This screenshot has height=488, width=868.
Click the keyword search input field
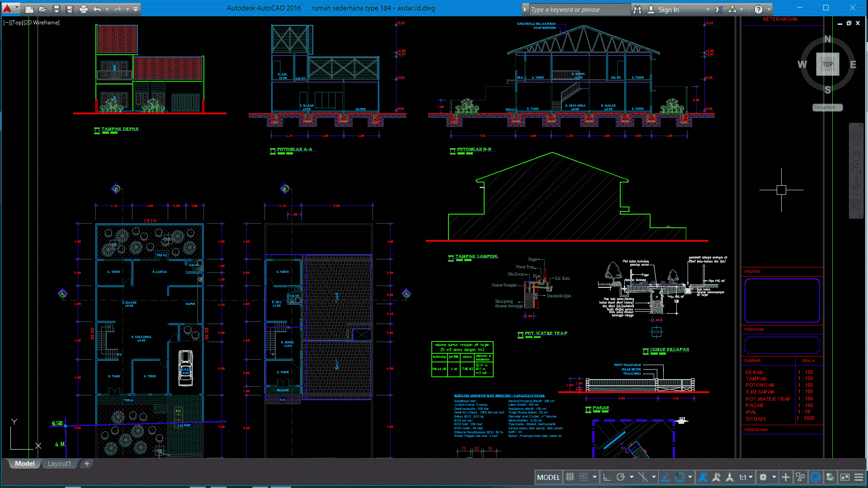[579, 9]
